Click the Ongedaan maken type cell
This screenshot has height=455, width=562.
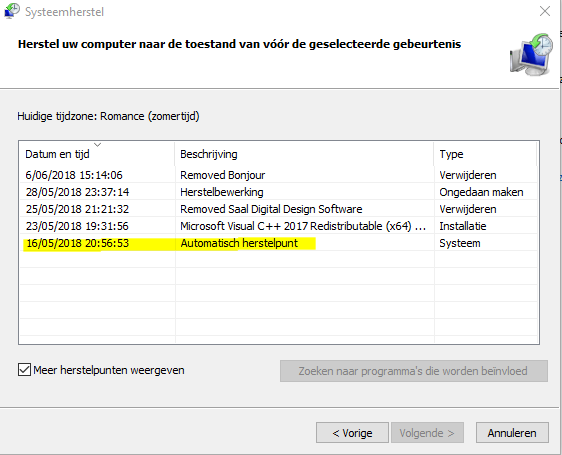coord(481,192)
